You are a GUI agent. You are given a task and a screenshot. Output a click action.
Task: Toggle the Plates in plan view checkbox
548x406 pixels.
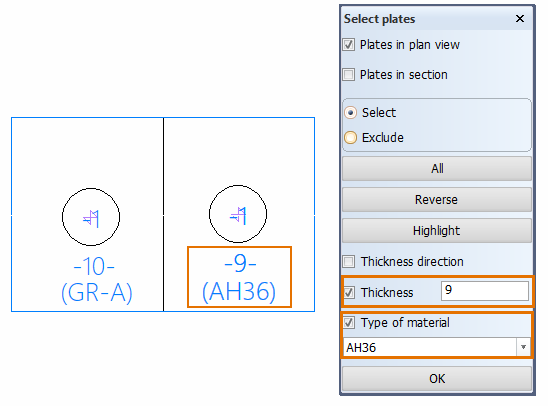(349, 45)
